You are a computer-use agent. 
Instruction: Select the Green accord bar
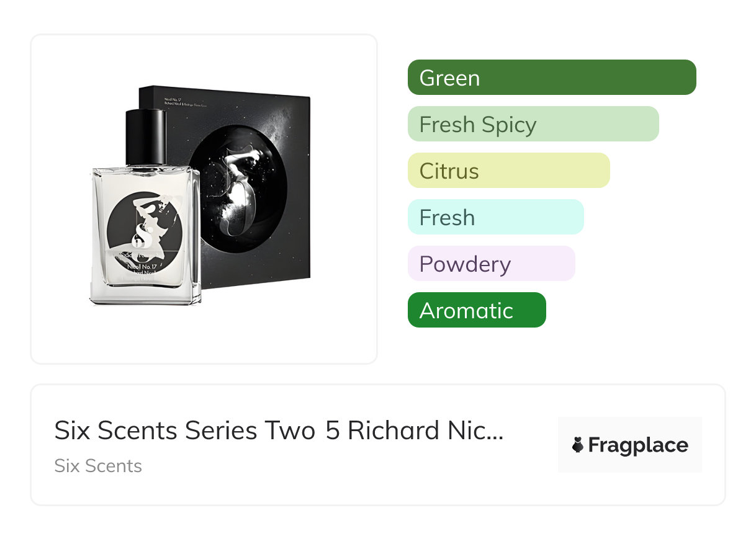(551, 78)
